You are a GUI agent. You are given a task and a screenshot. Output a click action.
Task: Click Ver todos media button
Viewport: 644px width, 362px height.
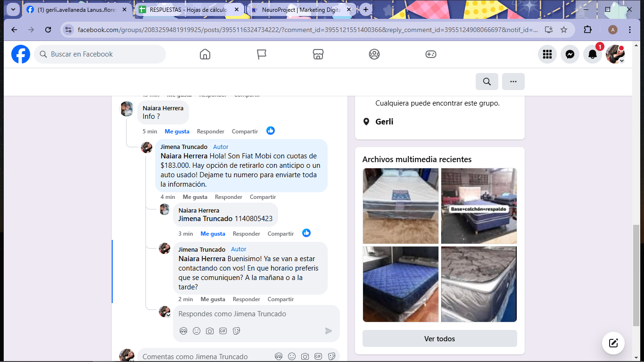tap(440, 338)
